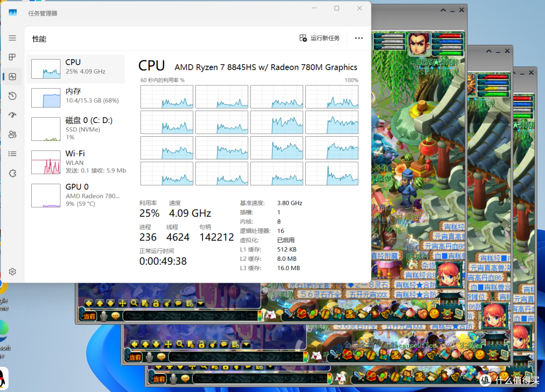Screen dimensions: 545x392
Task: Open the Task Manager navigation hamburger menu
Action: click(x=13, y=38)
